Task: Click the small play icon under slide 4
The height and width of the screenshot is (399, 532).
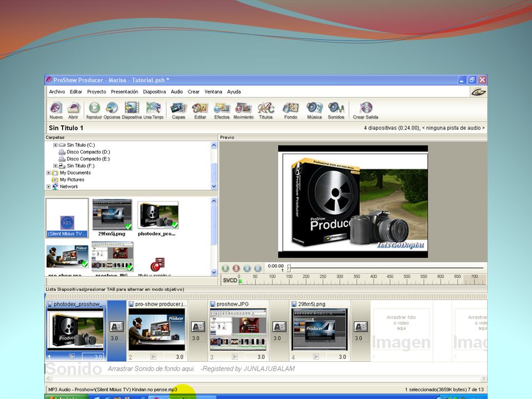Action: click(x=316, y=356)
